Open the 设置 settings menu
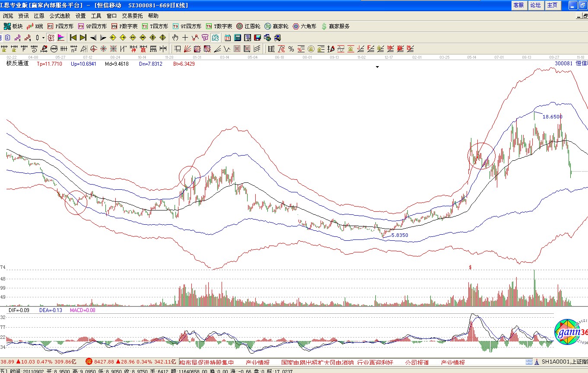 [81, 16]
